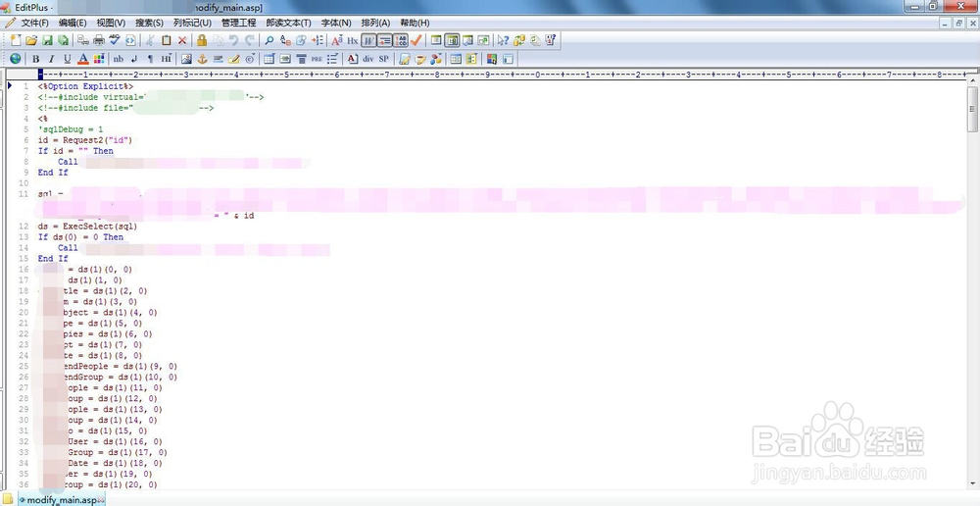
Task: Open Replace with A-to-B icon
Action: coord(285,40)
